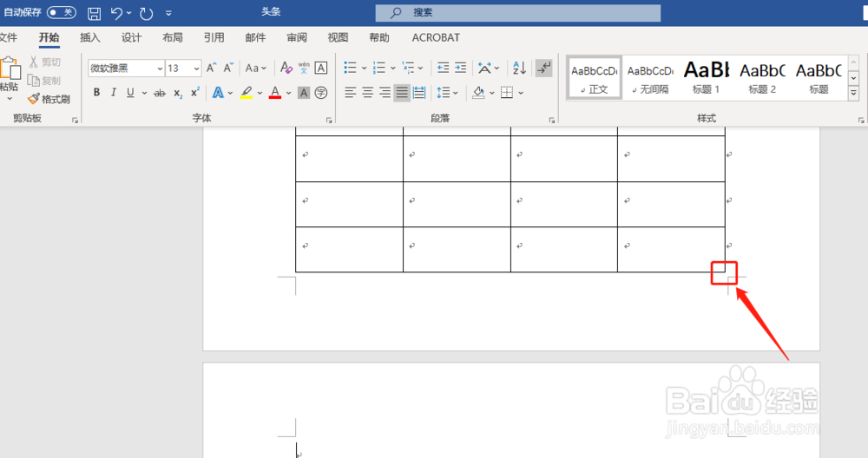Toggle italic formatting

pyautogui.click(x=114, y=92)
